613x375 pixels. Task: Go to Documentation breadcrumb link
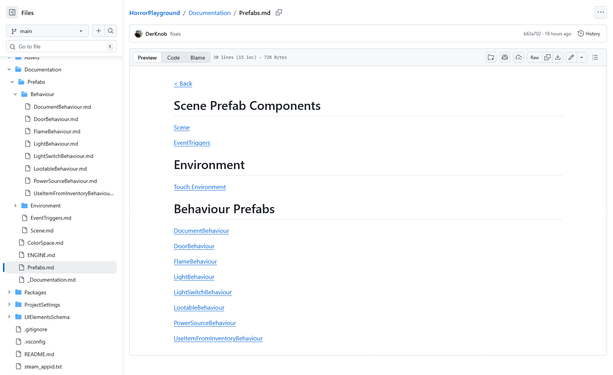click(x=210, y=13)
